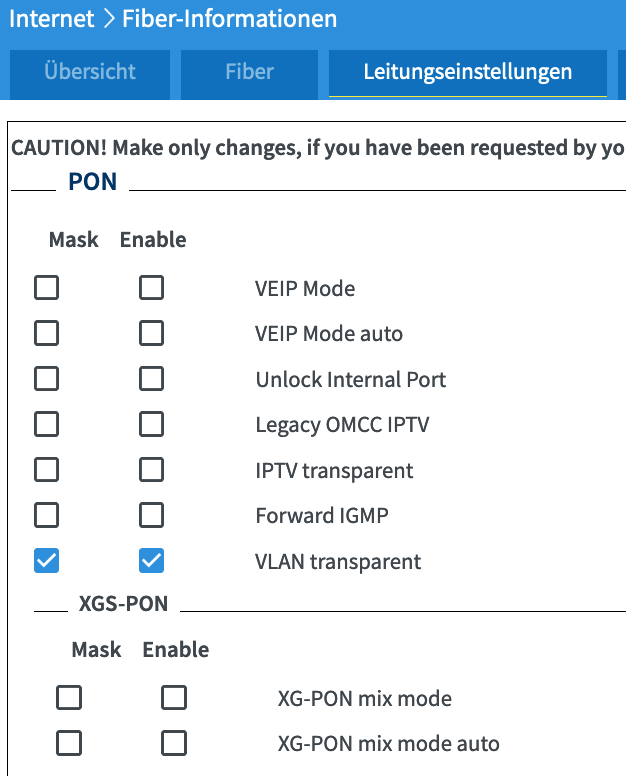Tick the Mask checkbox for XG-PON mix mode
This screenshot has width=626, height=776.
point(69,697)
